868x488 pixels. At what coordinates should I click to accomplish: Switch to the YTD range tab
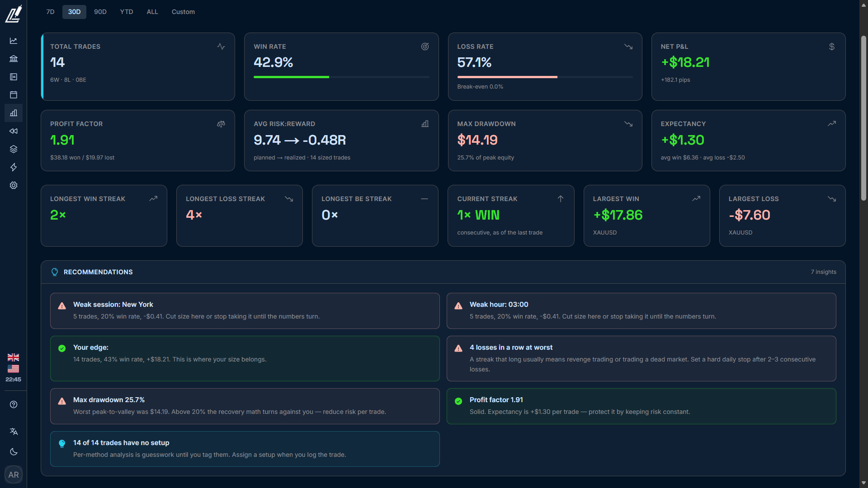[x=127, y=12]
